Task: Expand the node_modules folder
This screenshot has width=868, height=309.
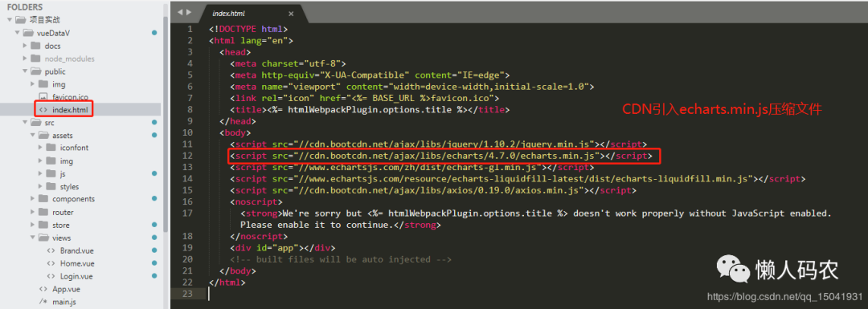Action: (25, 58)
